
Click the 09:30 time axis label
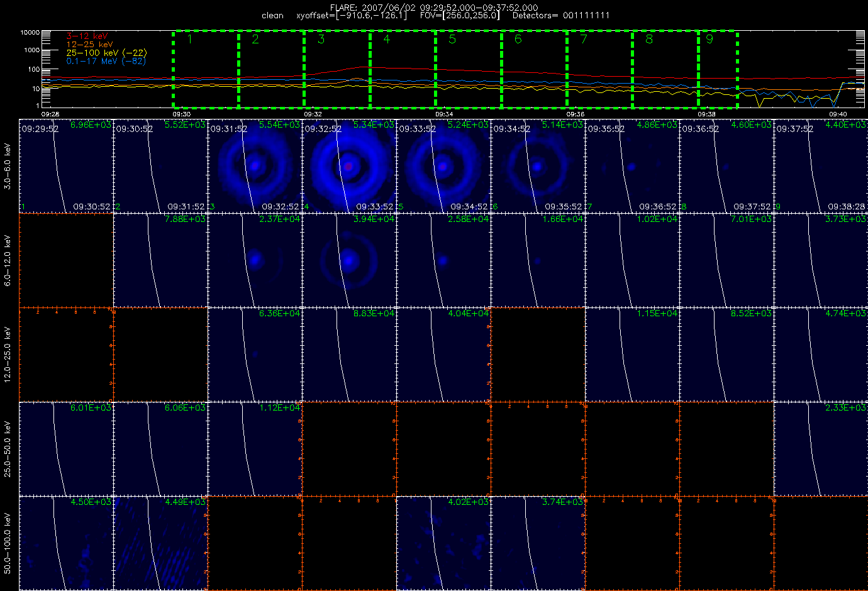coord(182,114)
